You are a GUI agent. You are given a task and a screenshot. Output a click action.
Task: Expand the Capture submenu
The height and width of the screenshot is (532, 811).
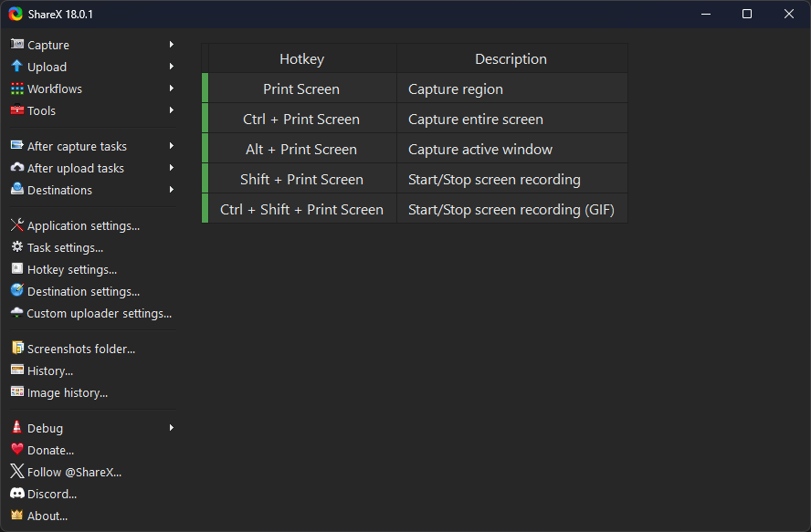(171, 45)
